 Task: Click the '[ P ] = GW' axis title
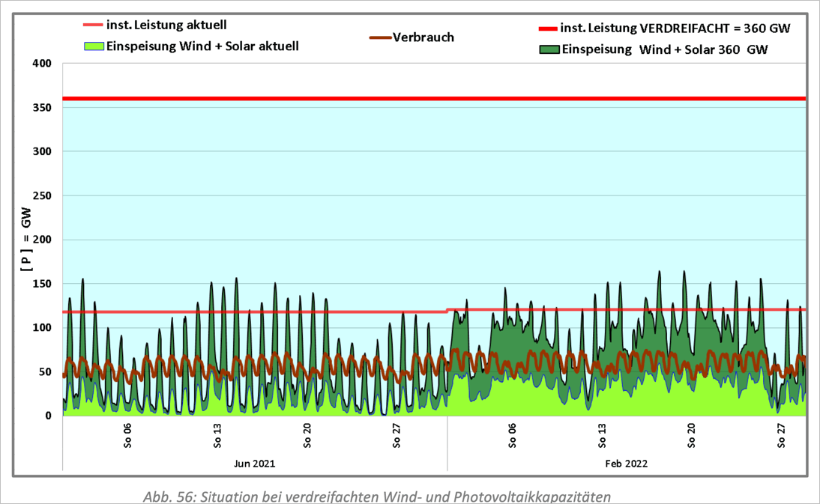(x=26, y=239)
